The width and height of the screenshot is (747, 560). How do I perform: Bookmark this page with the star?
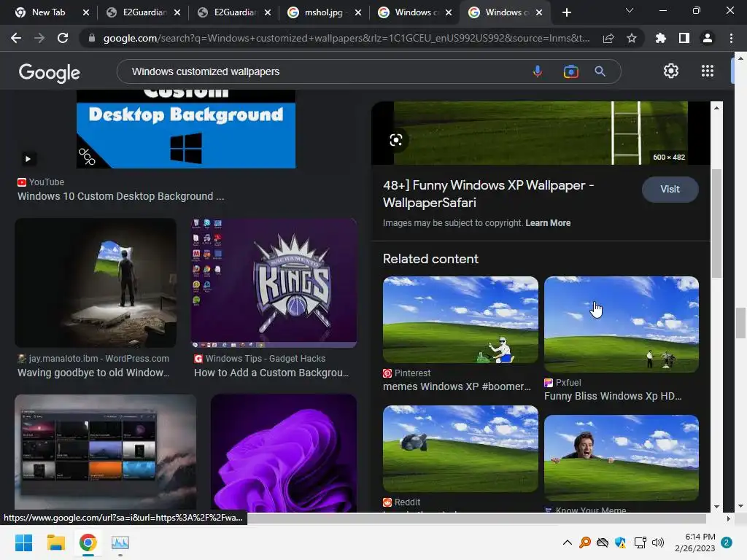click(x=632, y=38)
